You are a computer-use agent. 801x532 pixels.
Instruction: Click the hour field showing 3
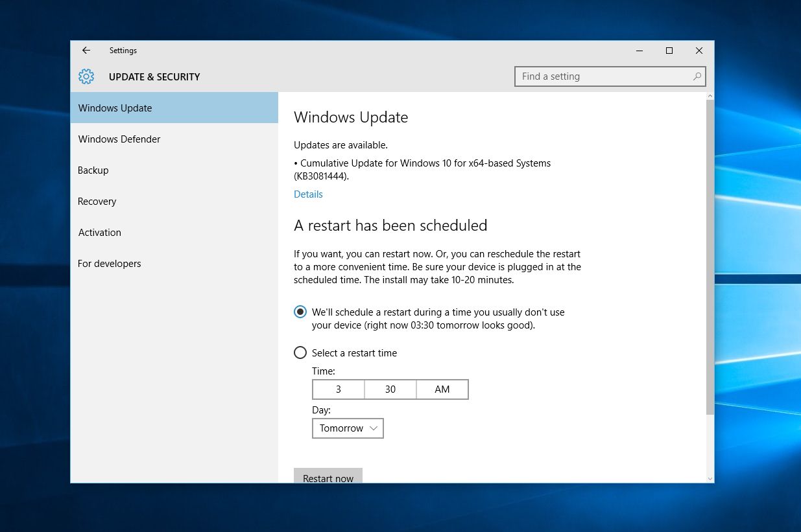(339, 389)
